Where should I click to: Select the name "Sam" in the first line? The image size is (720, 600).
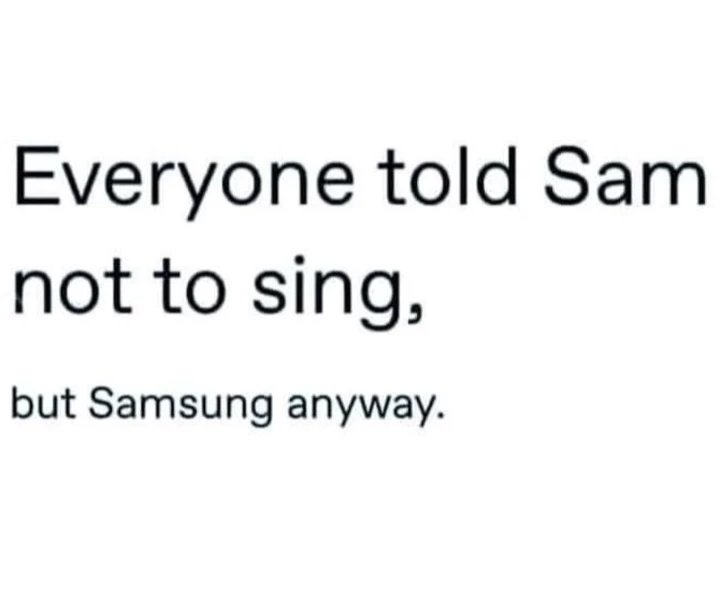(625, 176)
